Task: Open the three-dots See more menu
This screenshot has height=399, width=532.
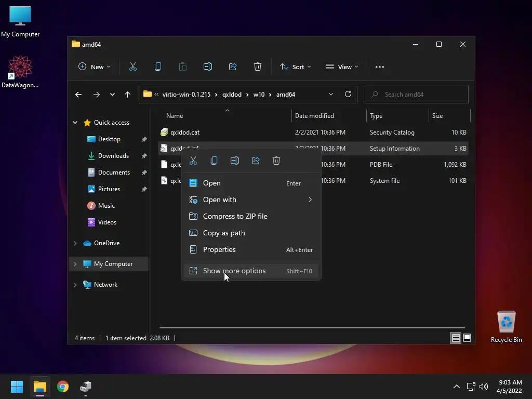Action: coord(380,67)
